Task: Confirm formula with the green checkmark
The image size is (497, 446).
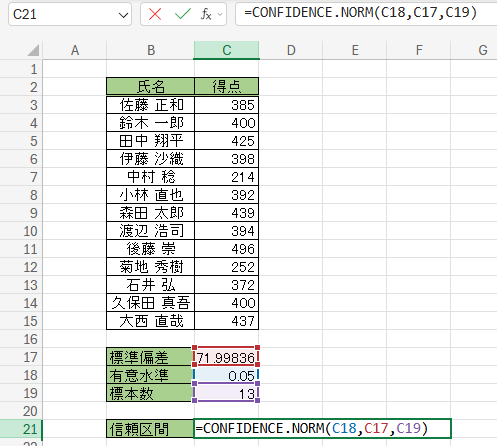Action: (183, 14)
